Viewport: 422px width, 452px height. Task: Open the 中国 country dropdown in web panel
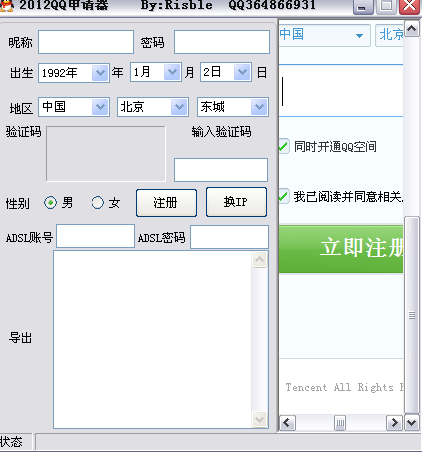point(324,35)
